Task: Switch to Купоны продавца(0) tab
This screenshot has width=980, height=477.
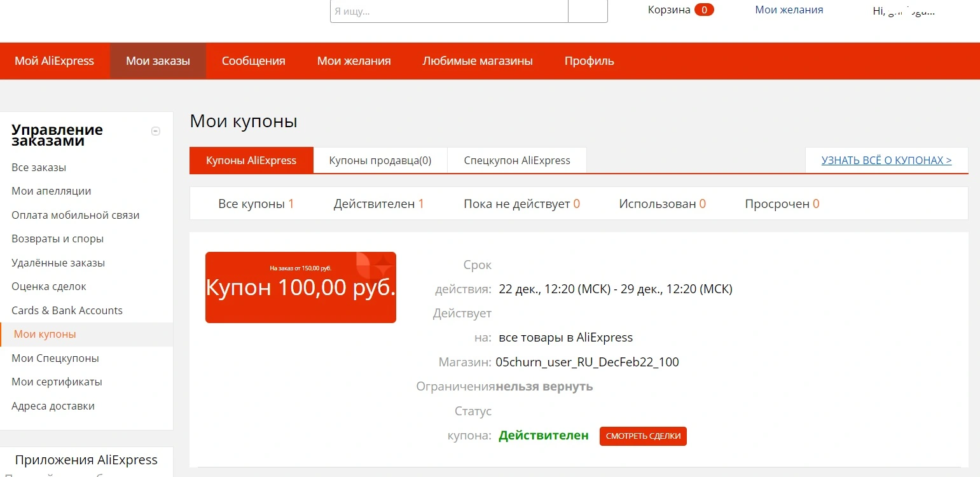Action: [380, 160]
